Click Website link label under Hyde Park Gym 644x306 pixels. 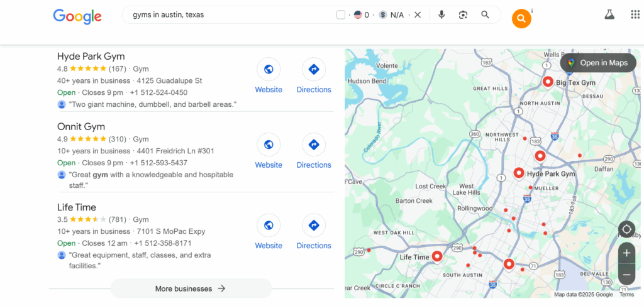pyautogui.click(x=269, y=89)
